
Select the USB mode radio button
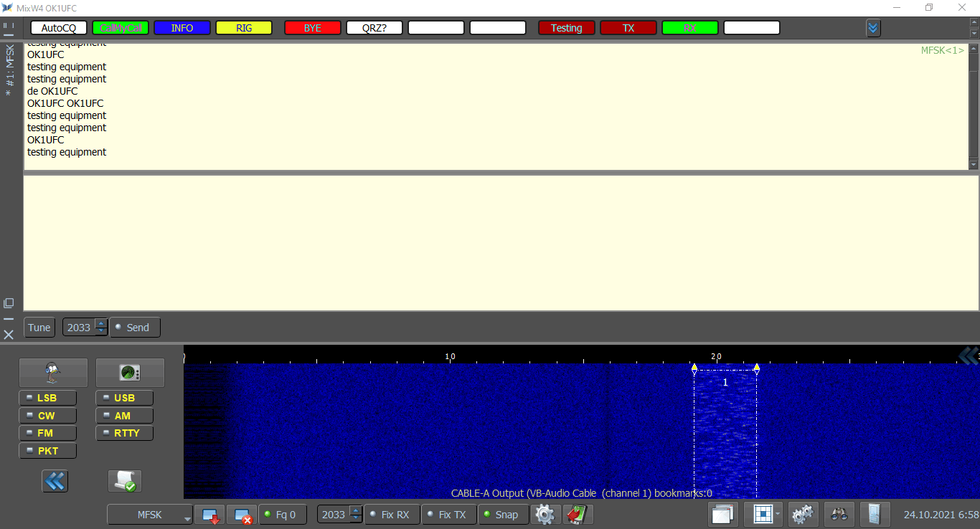click(124, 398)
